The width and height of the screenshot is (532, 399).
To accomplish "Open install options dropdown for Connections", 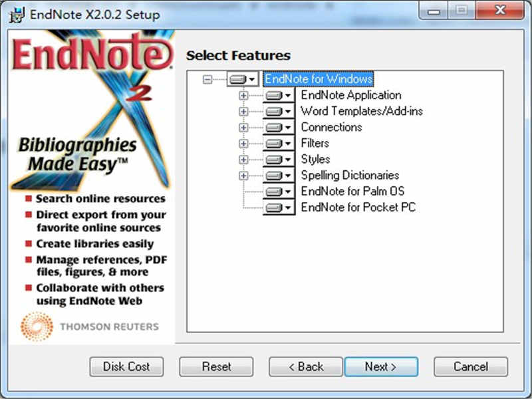I will click(279, 128).
